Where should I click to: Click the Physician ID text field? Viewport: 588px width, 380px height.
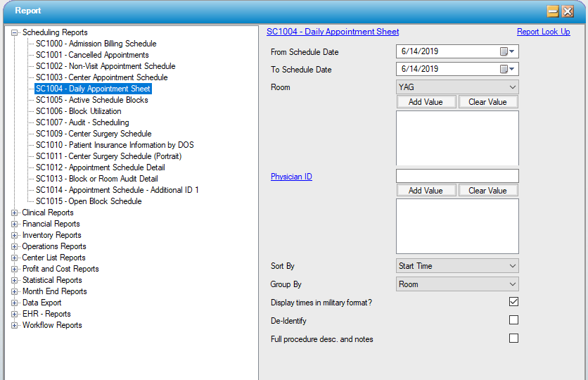point(457,176)
